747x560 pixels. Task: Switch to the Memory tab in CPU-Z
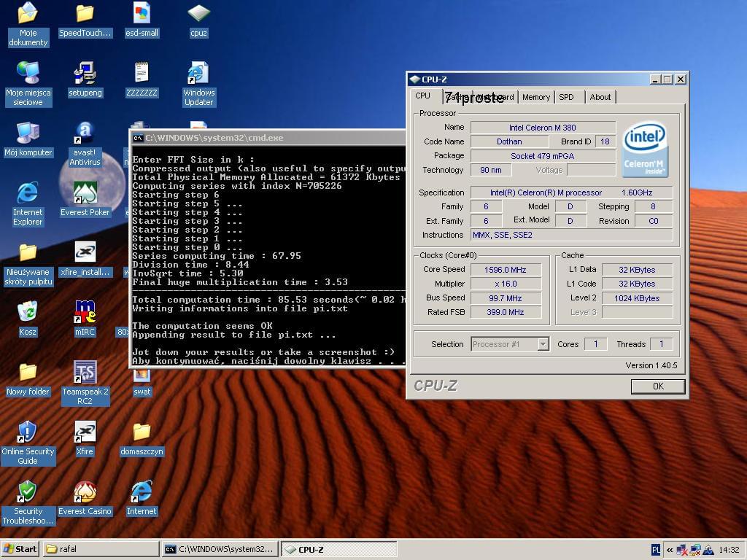pos(536,97)
